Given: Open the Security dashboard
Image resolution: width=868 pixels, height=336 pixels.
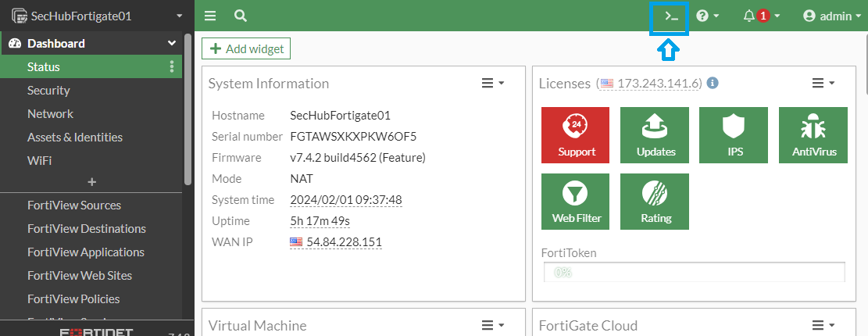Looking at the screenshot, I should click(48, 90).
